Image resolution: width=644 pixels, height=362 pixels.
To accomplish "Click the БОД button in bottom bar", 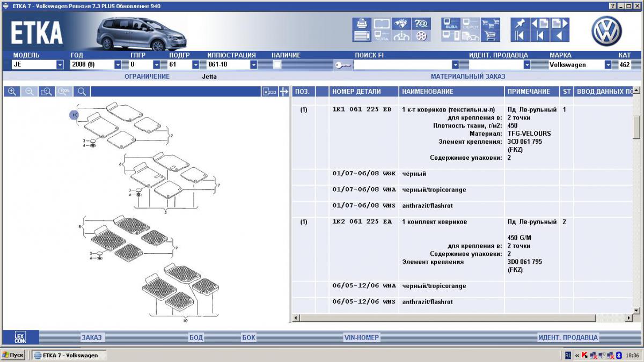I will pos(196,337).
